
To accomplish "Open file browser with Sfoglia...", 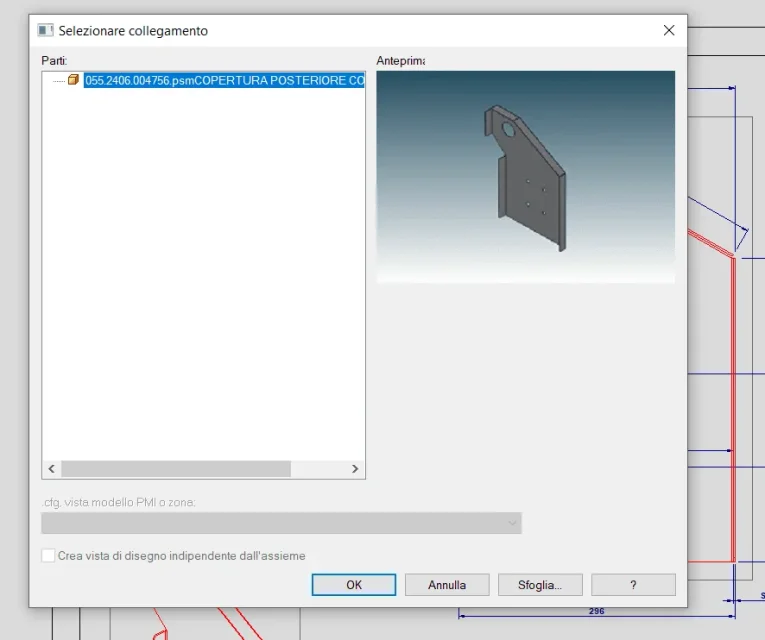I will tap(540, 585).
